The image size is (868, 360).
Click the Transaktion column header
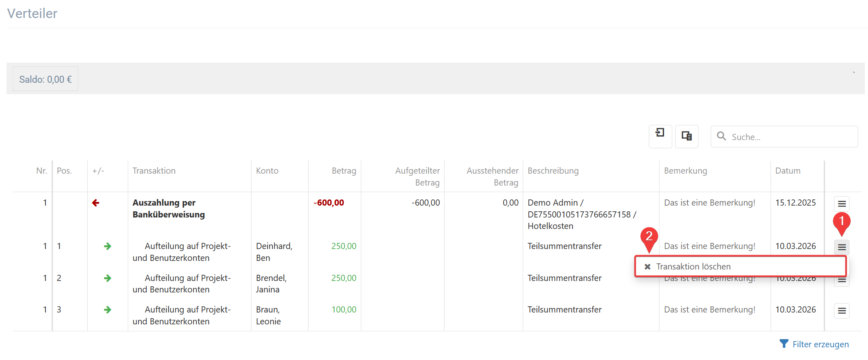[x=154, y=171]
